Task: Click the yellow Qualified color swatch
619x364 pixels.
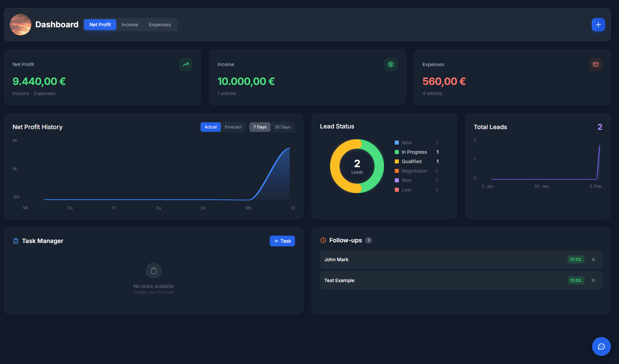Action: [x=396, y=161]
